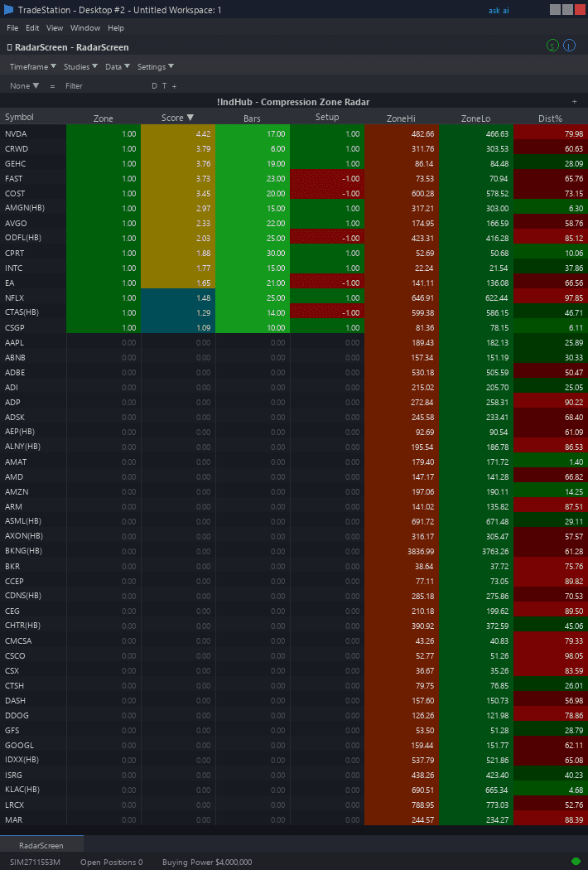Open the Studies dropdown
The height and width of the screenshot is (870, 588).
[80, 66]
